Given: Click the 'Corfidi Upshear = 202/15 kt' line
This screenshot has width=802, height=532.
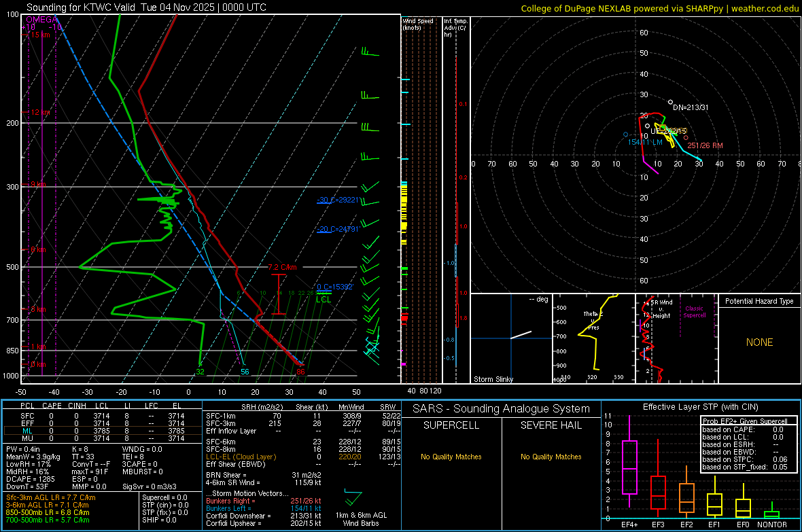Looking at the screenshot, I should click(264, 523).
